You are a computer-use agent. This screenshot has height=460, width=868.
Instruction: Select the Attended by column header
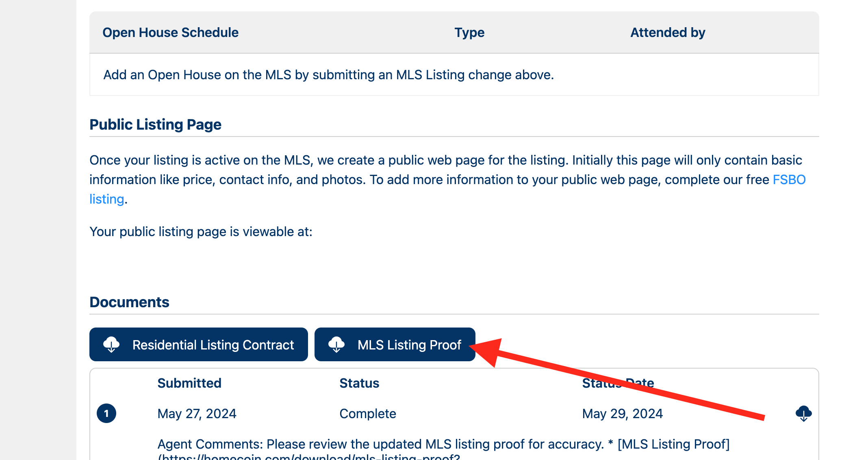point(668,33)
